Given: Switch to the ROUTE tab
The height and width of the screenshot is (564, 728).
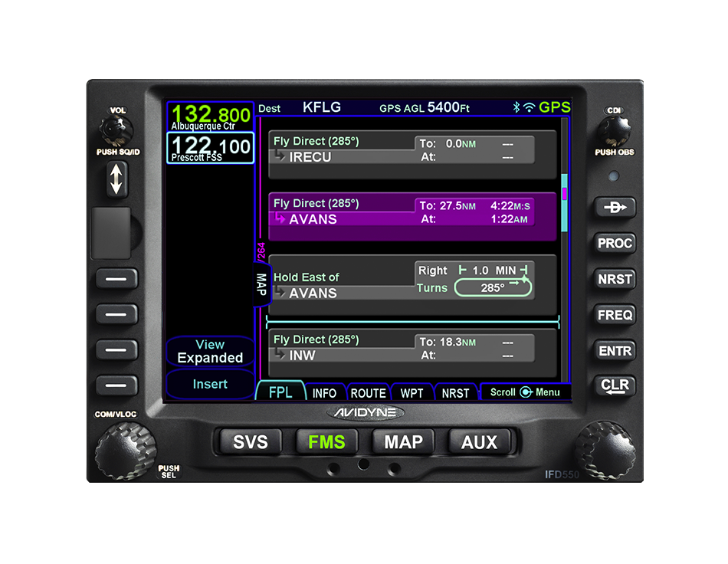Looking at the screenshot, I should (x=368, y=392).
